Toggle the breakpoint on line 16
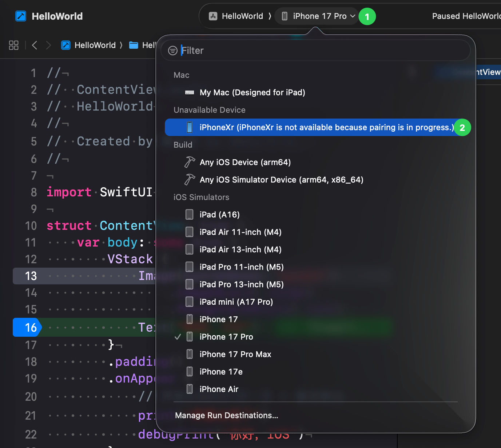This screenshot has height=448, width=501. click(27, 327)
